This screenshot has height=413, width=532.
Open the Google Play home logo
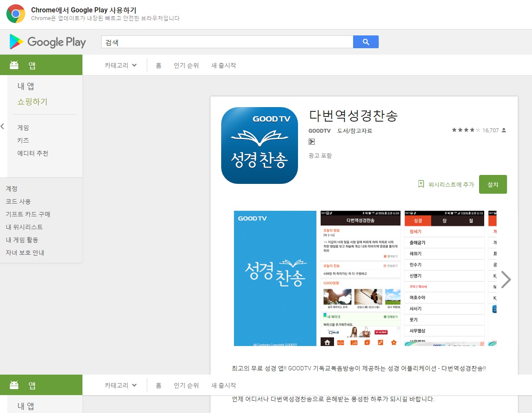48,42
